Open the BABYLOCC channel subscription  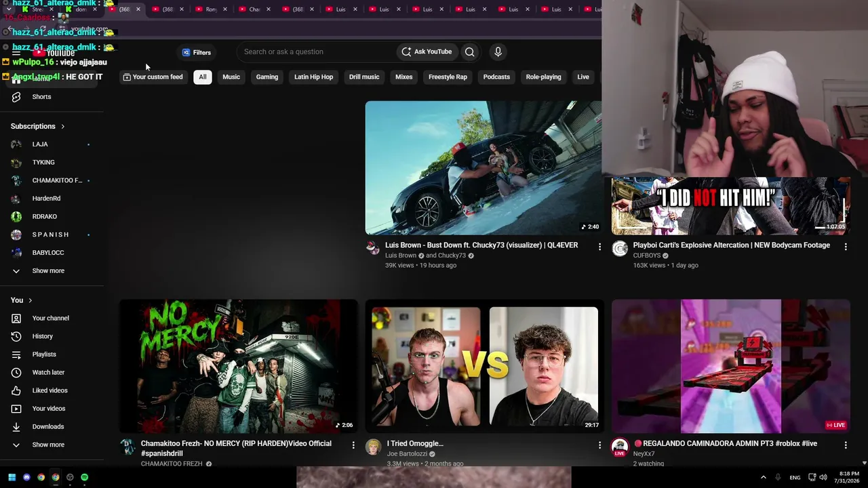(x=52, y=252)
